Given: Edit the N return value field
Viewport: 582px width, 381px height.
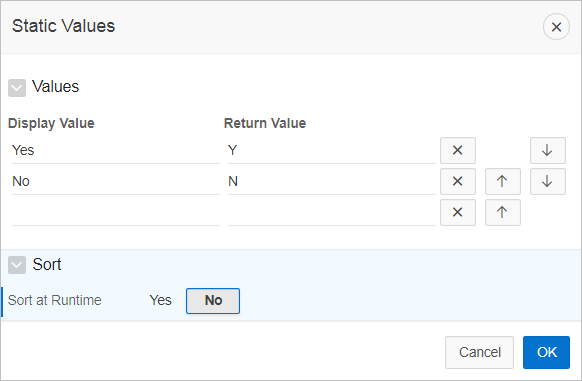Looking at the screenshot, I should click(x=331, y=182).
